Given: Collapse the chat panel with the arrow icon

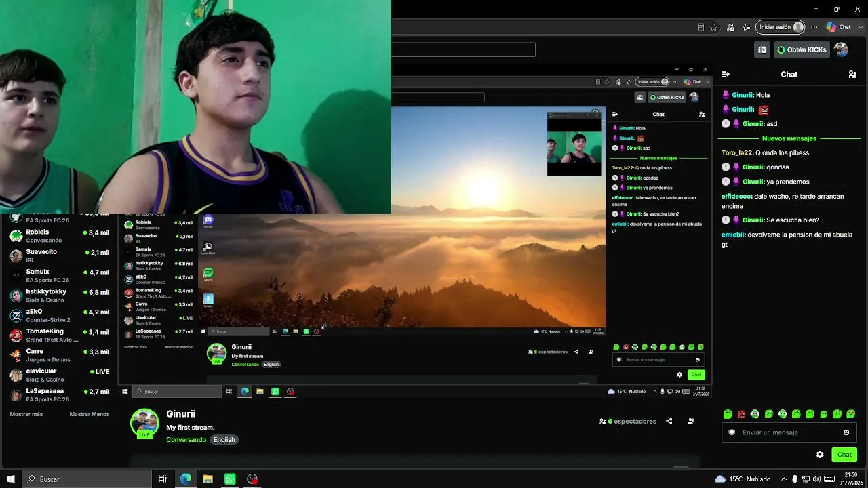Looking at the screenshot, I should (x=726, y=74).
